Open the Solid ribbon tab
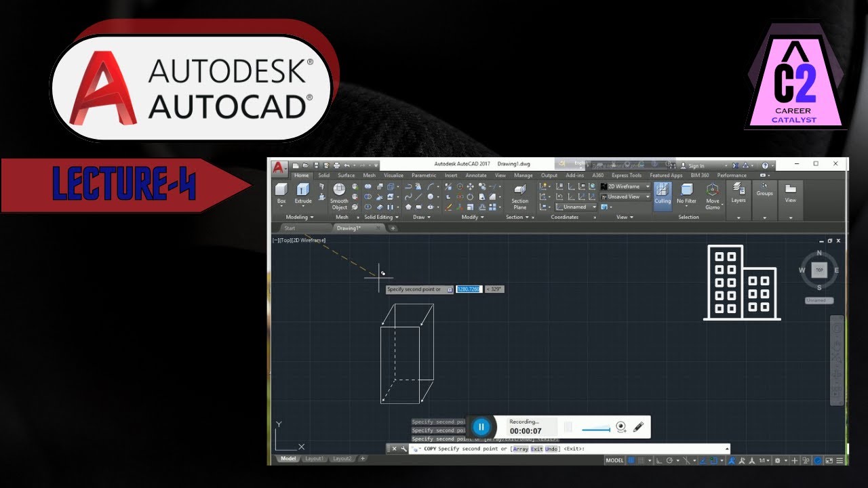 tap(324, 176)
